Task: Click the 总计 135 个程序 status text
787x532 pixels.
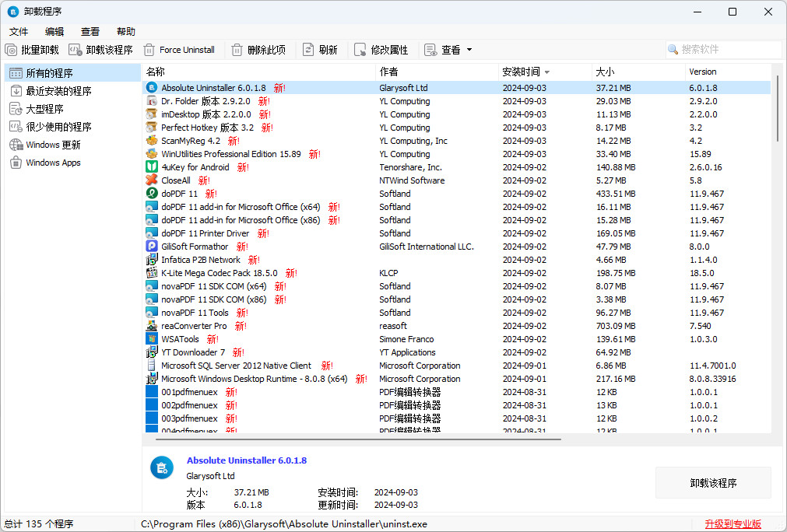Action: coord(39,524)
